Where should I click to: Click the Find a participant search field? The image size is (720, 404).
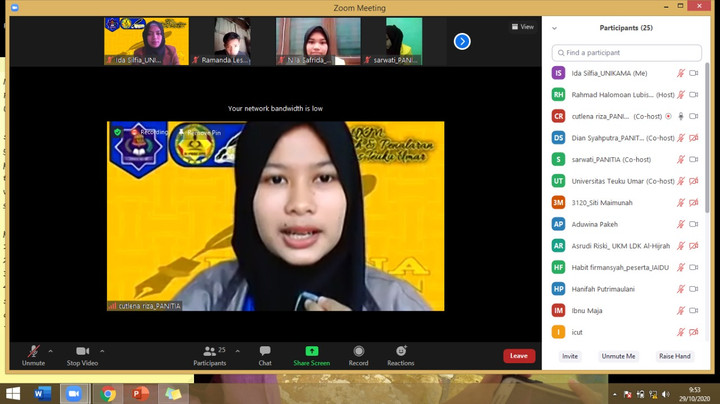[626, 52]
